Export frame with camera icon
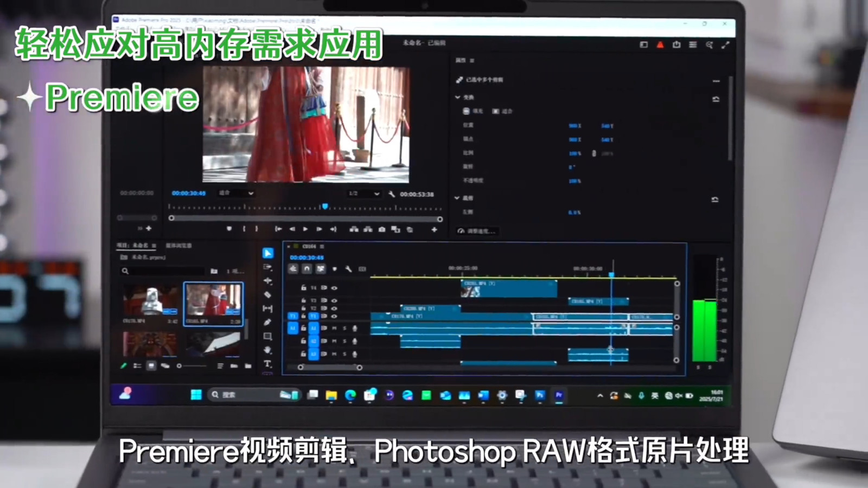 coord(382,229)
